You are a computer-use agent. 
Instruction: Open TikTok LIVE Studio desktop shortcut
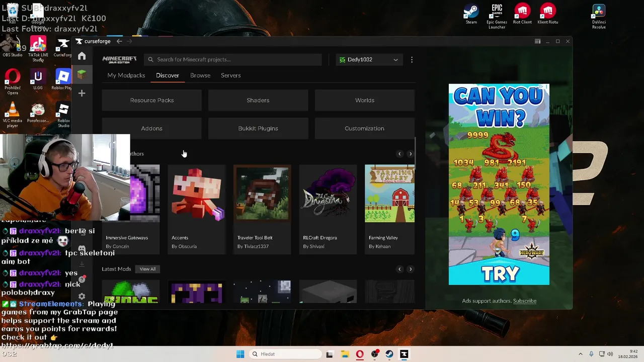(x=38, y=49)
